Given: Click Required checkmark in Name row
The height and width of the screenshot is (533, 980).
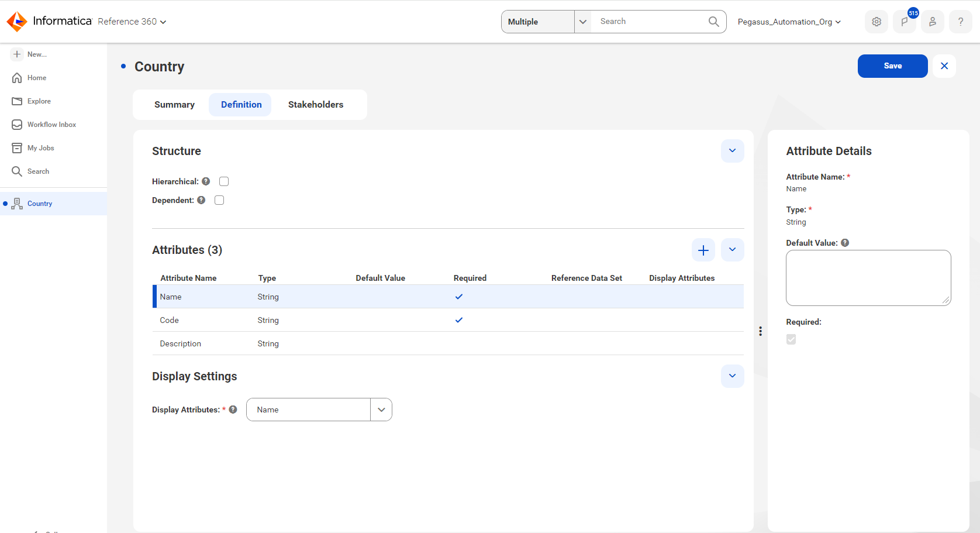Looking at the screenshot, I should click(459, 297).
